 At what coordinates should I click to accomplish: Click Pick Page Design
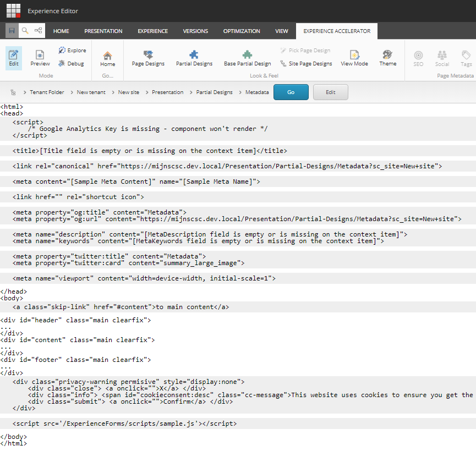click(x=305, y=51)
